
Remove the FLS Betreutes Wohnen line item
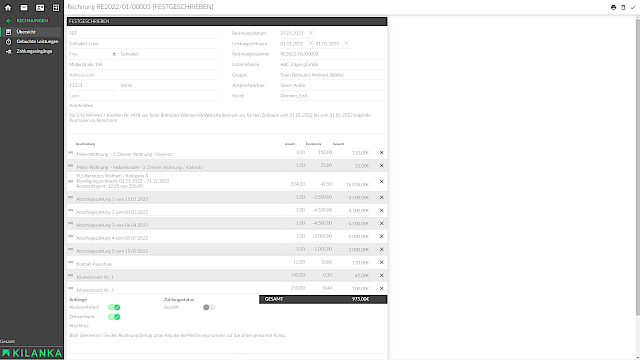(x=382, y=182)
